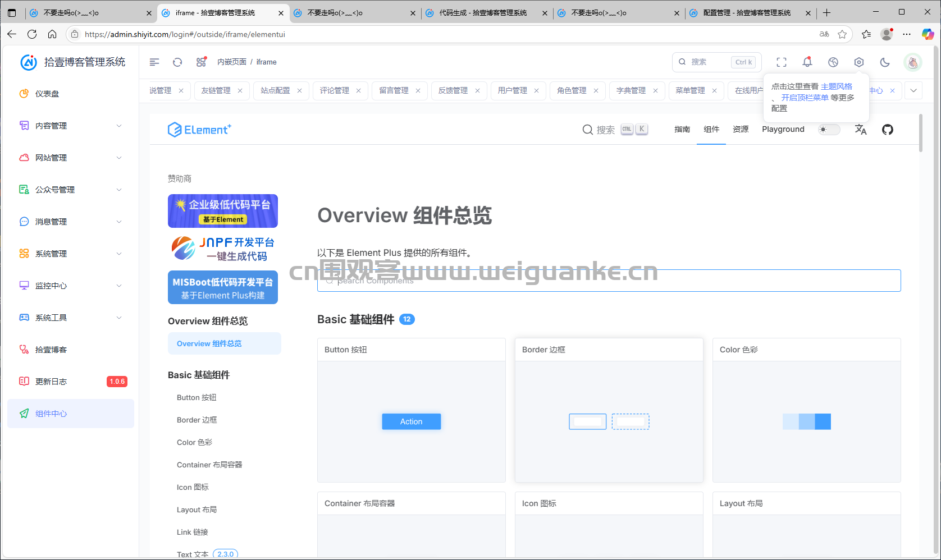Open Link 链接 in the doc sidebar
Viewport: 941px width, 560px height.
pyautogui.click(x=193, y=532)
